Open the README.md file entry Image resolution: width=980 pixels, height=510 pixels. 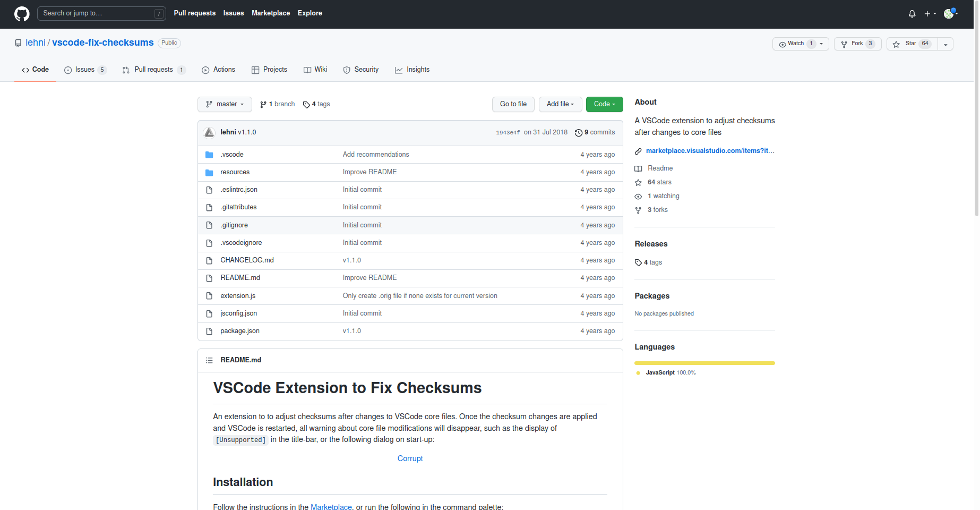[240, 278]
